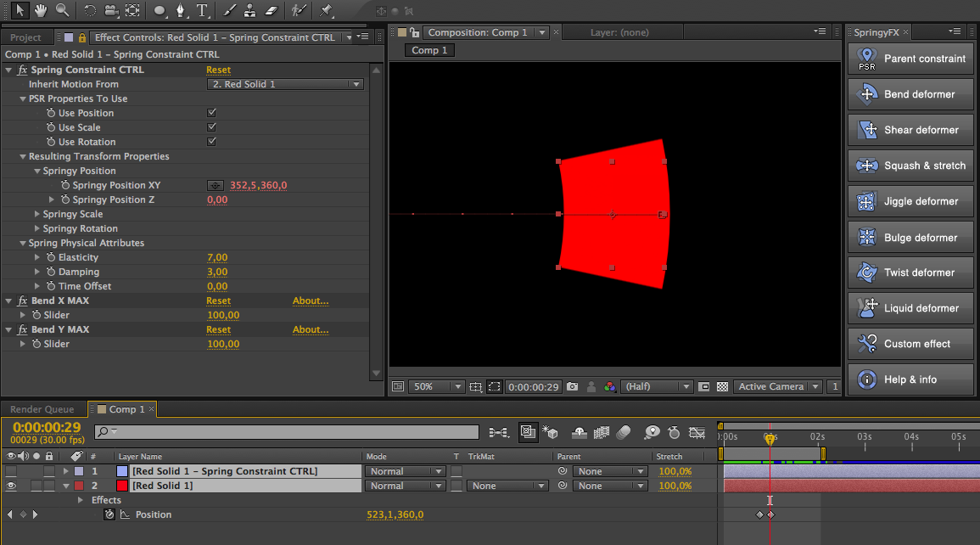Select the Pen tool
Image resolution: width=980 pixels, height=545 pixels.
click(181, 10)
